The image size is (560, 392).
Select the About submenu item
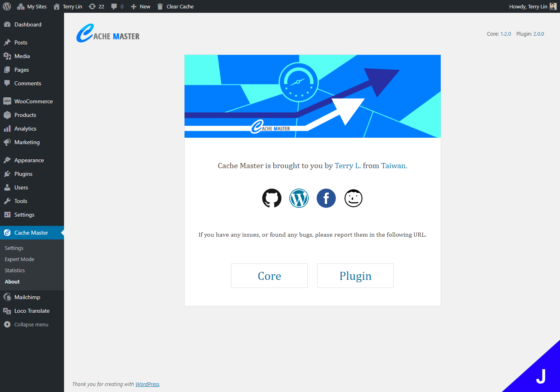coord(12,282)
